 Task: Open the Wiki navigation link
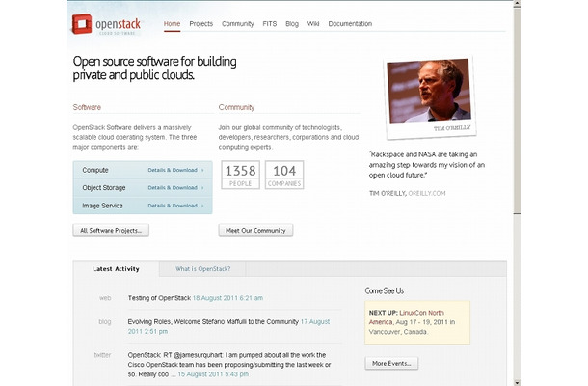pyautogui.click(x=313, y=24)
